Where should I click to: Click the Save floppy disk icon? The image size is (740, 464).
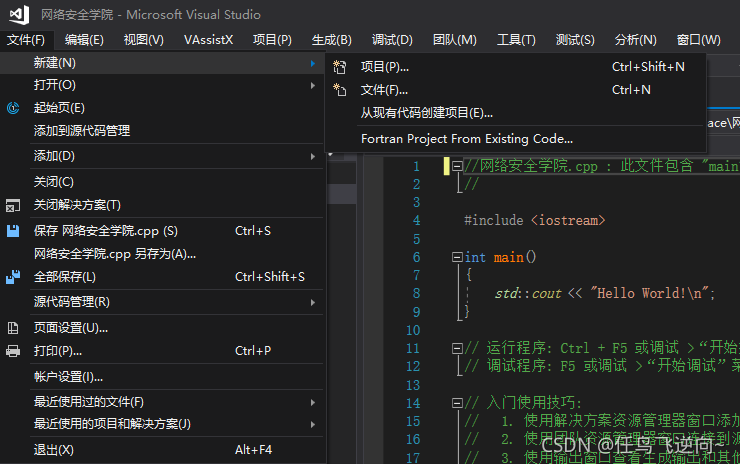pos(13,231)
